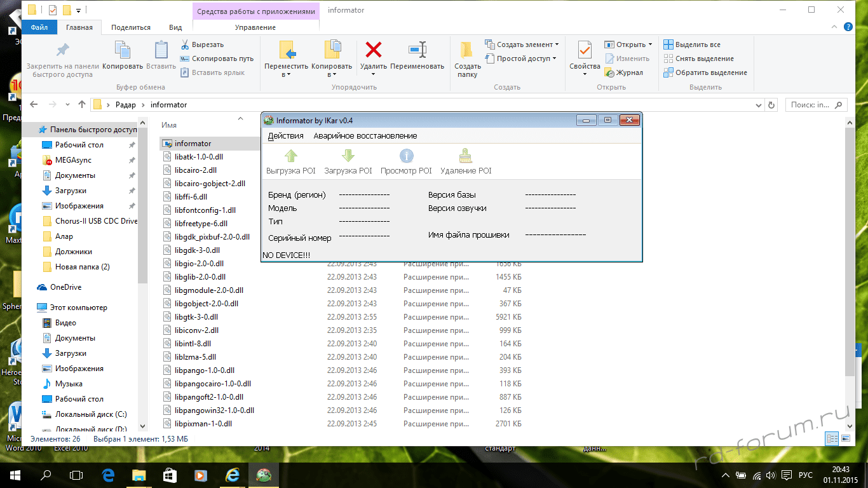Click the Удаление POI brush icon
The width and height of the screenshot is (868, 488).
[465, 156]
